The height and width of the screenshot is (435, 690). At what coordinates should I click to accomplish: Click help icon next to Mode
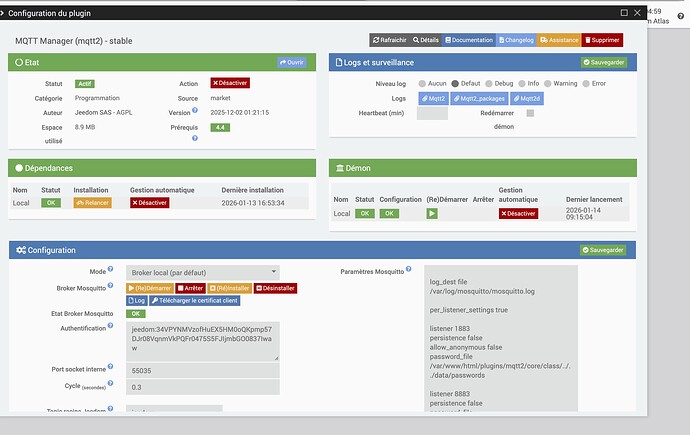pos(110,269)
